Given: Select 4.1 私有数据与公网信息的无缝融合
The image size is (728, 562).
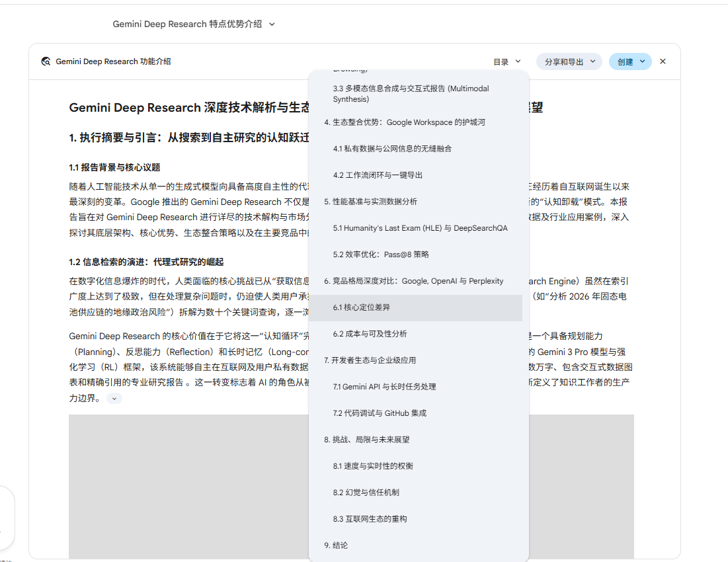Looking at the screenshot, I should (415, 149).
